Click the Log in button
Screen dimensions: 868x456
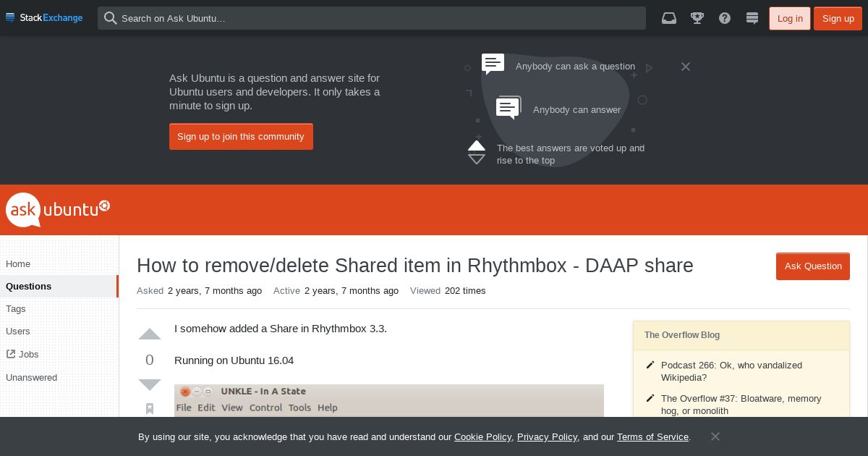(x=790, y=18)
